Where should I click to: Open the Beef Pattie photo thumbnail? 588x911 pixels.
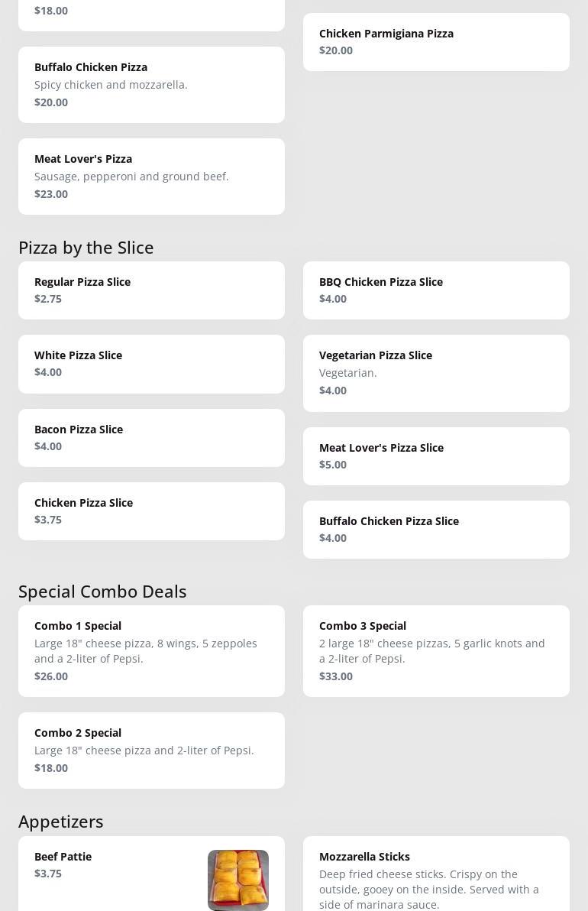coord(238,880)
